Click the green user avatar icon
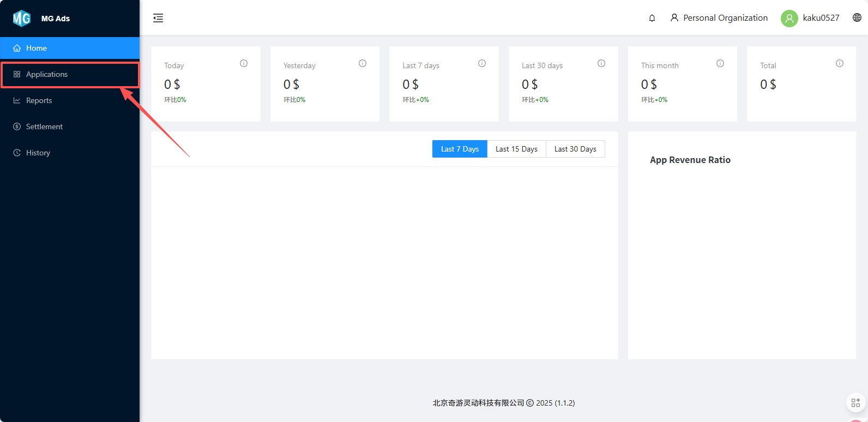 pos(789,19)
